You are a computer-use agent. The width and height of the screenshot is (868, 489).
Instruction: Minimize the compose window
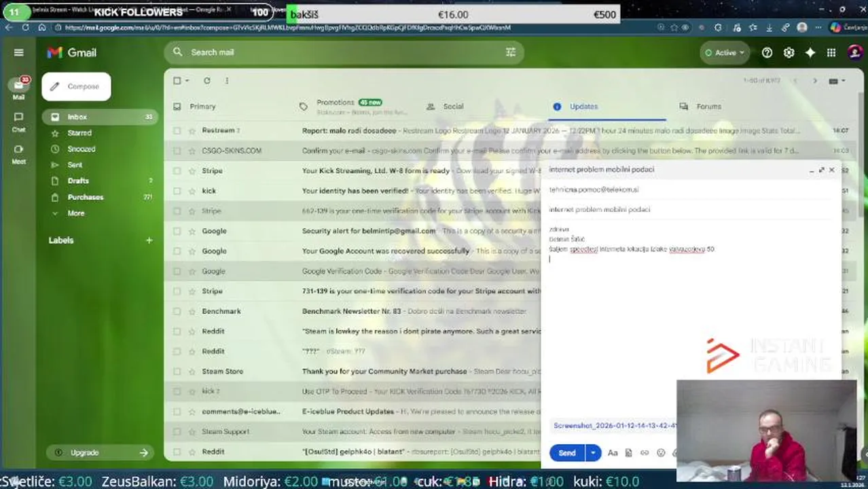point(811,170)
